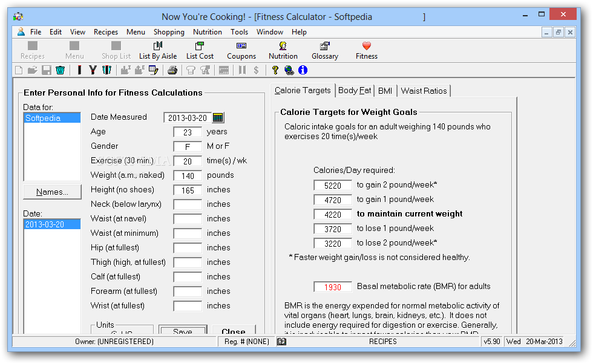Open the Tools menu
Viewport: 593px width, 364px height.
240,32
